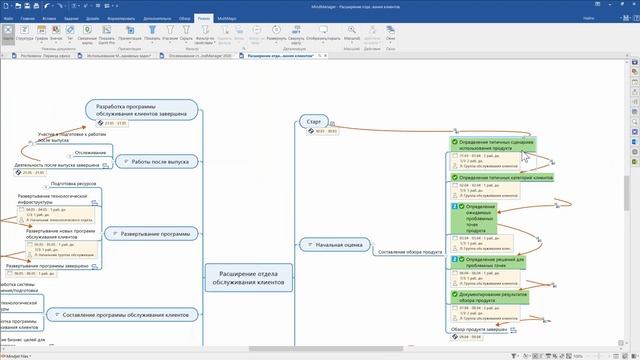Select the Старт topic
This screenshot has width=640, height=360.
313,122
